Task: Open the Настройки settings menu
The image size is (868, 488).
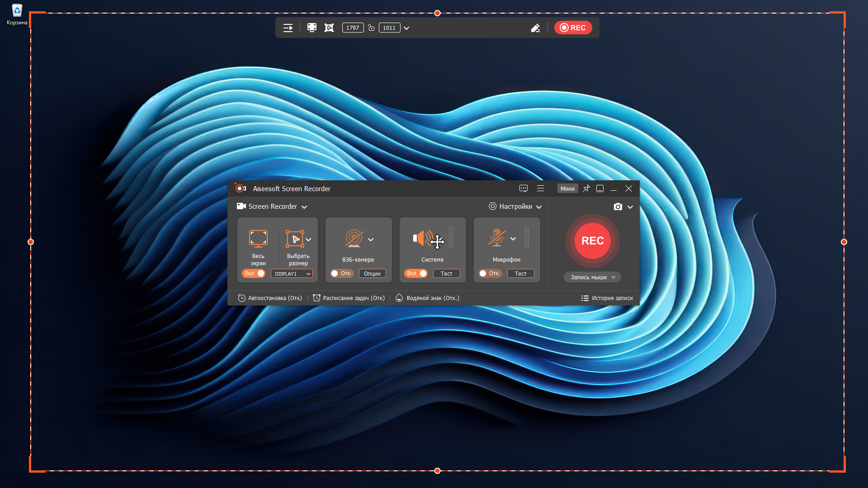Action: point(515,206)
